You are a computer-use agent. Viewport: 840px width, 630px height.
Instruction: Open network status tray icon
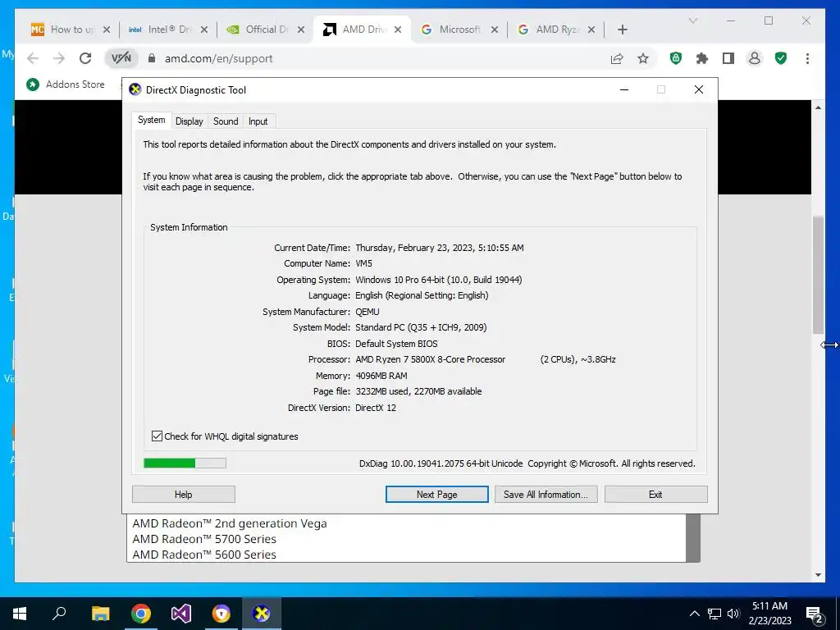click(x=714, y=614)
